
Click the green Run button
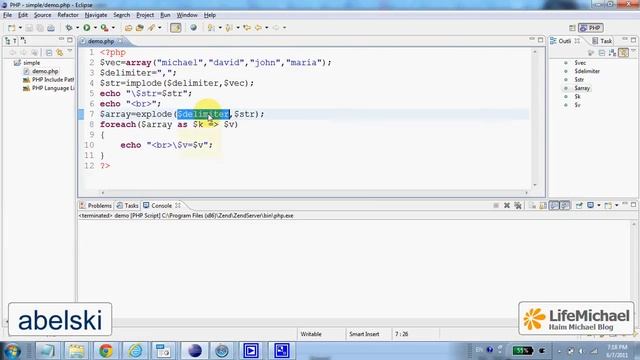click(x=87, y=28)
